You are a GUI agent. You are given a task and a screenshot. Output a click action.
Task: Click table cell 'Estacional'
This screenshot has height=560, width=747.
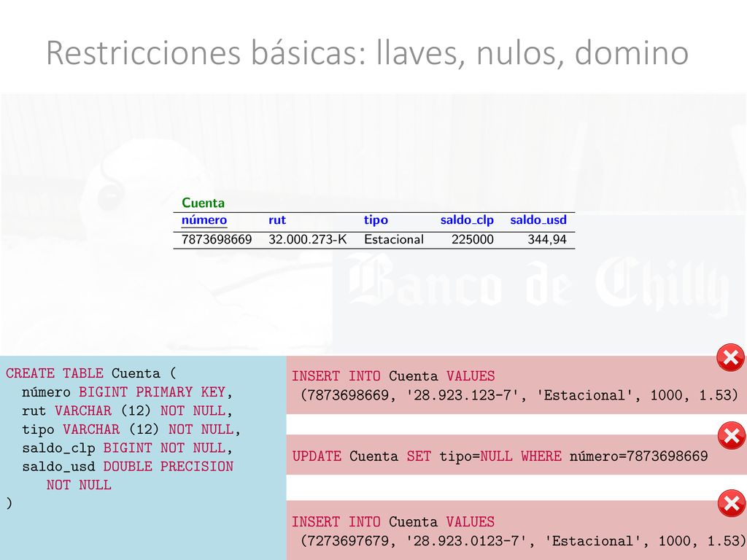(x=394, y=239)
